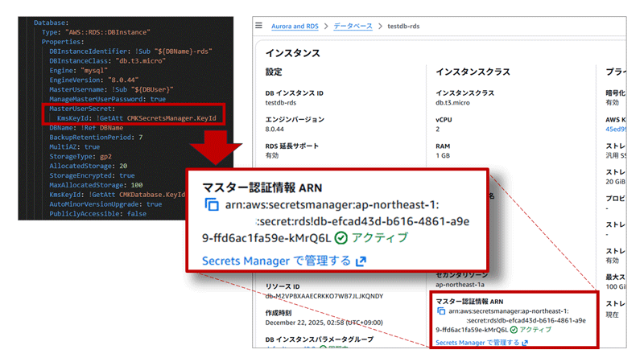The image size is (644, 362).
Task: Click the testdb-rds breadcrumb text
Action: point(403,27)
